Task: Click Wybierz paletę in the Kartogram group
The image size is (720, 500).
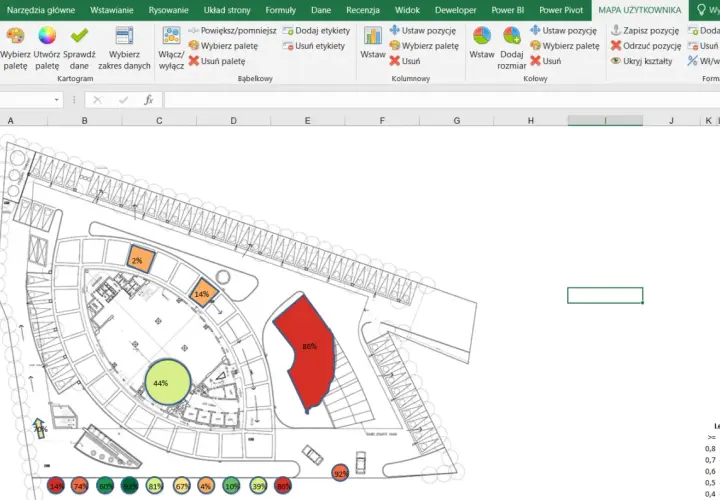Action: (15, 48)
